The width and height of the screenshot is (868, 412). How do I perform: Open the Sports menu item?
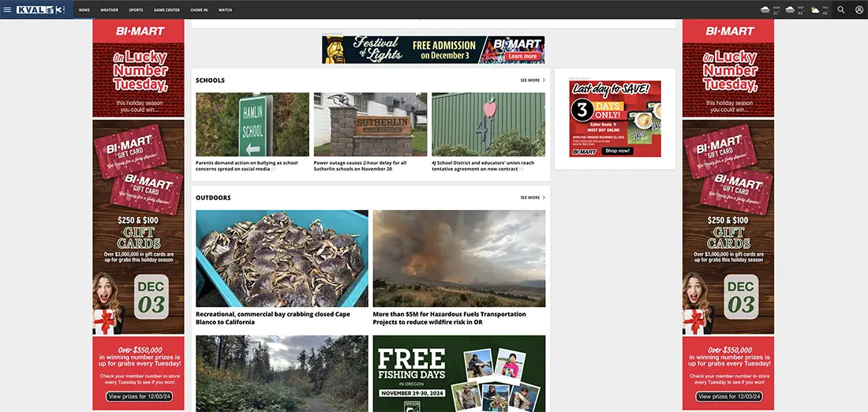pyautogui.click(x=136, y=10)
